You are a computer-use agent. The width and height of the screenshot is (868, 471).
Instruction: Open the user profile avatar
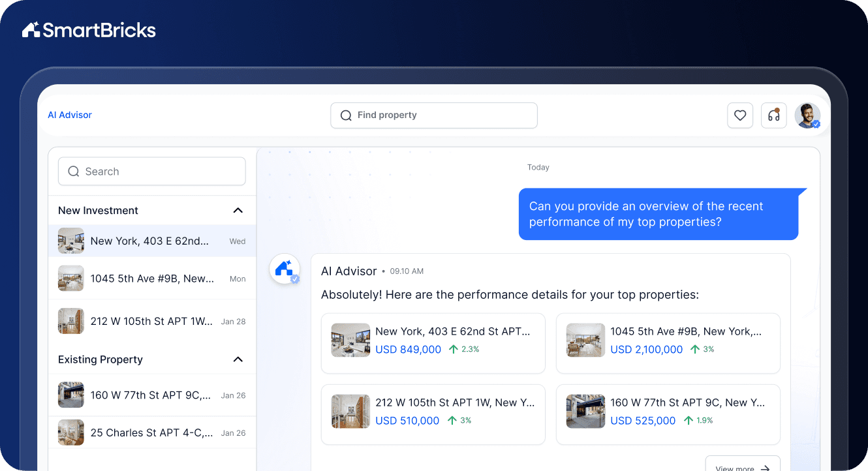click(x=807, y=115)
